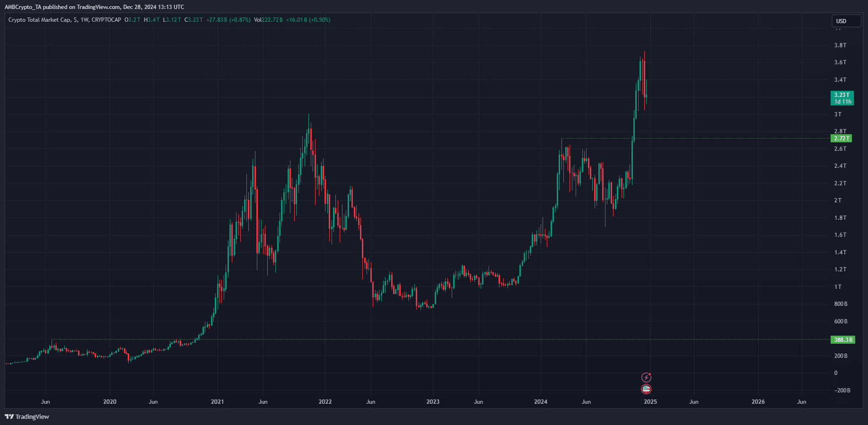
Task: Click the 3T price scale label
Action: click(x=838, y=114)
